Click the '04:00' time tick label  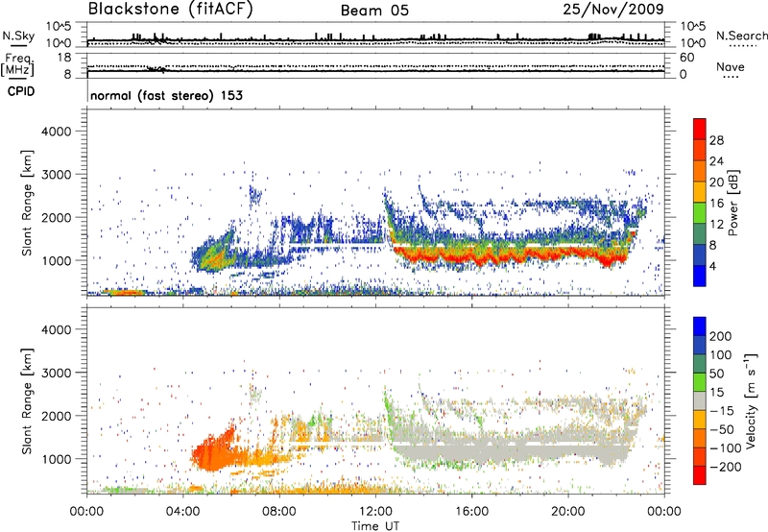pos(182,512)
